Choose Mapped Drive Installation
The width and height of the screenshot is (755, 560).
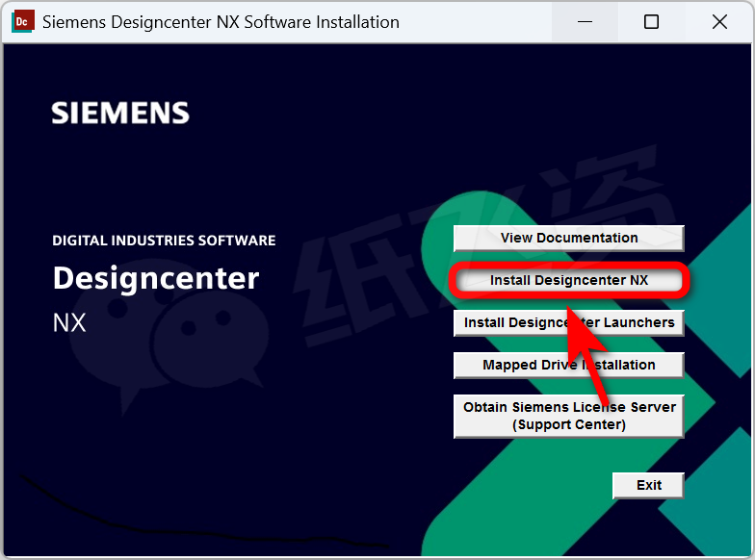(568, 366)
